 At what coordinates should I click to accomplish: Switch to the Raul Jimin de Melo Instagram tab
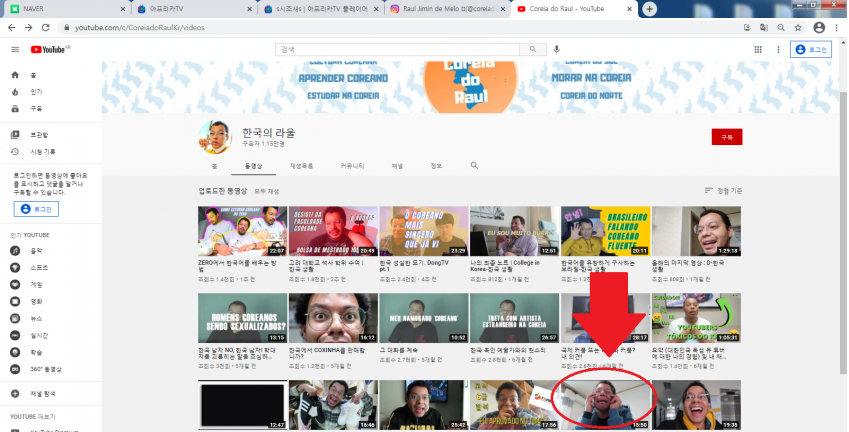pyautogui.click(x=447, y=9)
